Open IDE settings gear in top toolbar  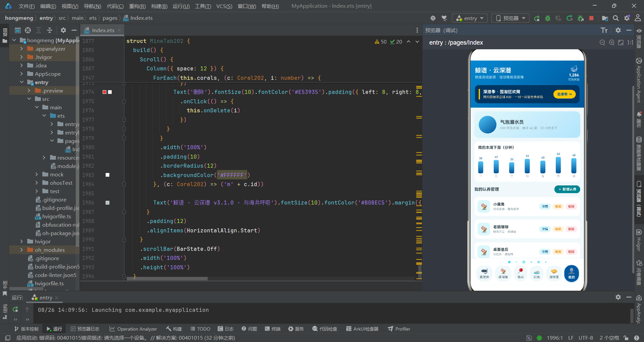627,18
